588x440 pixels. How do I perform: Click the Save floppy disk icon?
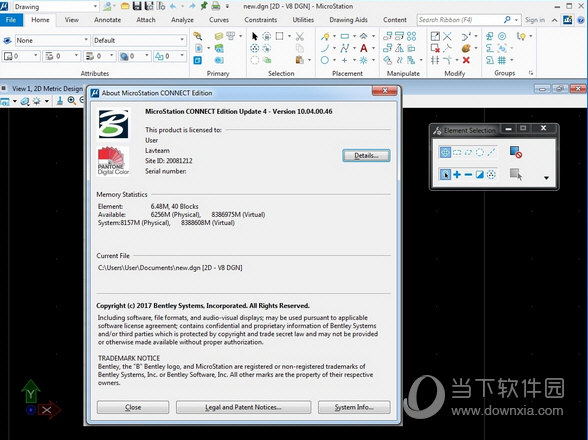[137, 6]
